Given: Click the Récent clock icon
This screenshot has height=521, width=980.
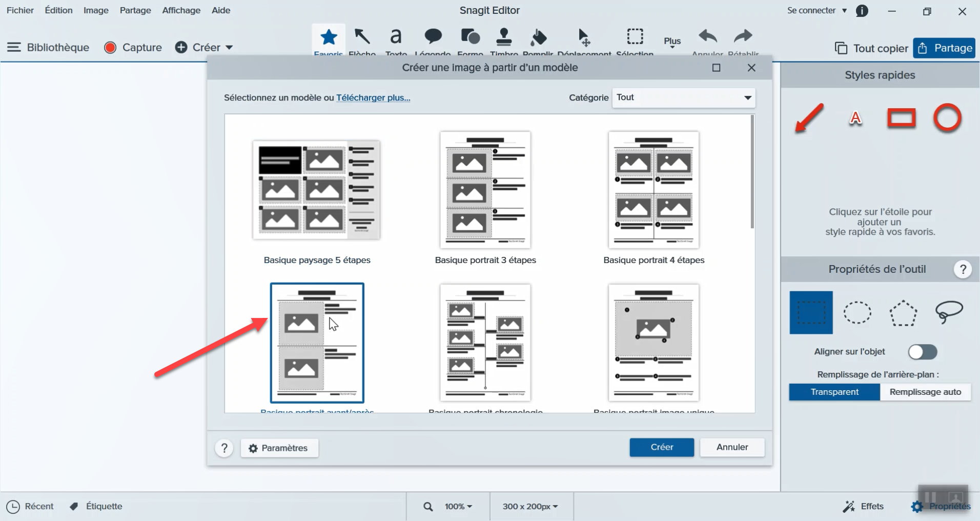Looking at the screenshot, I should coord(13,507).
